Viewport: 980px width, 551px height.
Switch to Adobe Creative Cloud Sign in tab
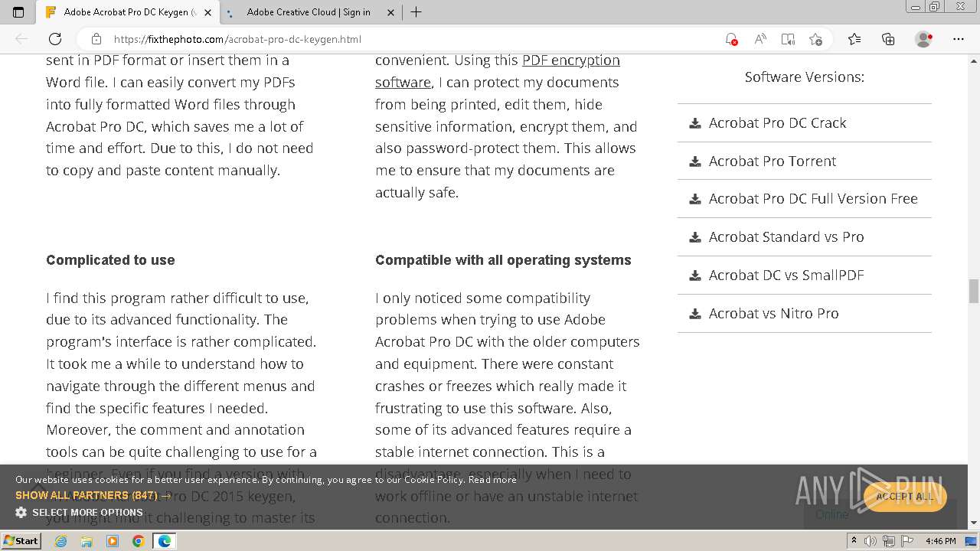[x=310, y=12]
